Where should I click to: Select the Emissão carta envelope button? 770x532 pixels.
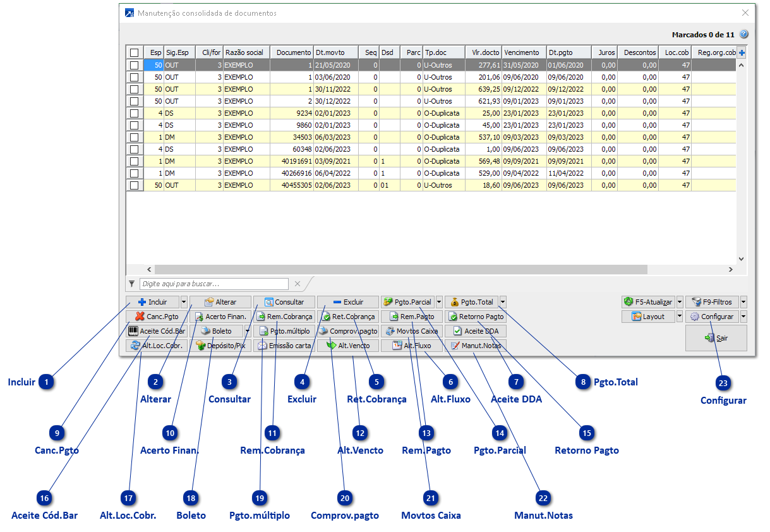click(284, 346)
